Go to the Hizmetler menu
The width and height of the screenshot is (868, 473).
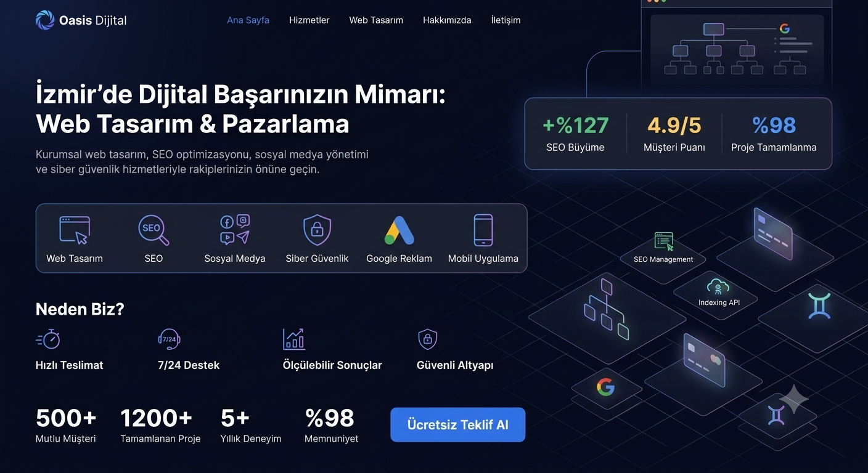click(x=309, y=20)
